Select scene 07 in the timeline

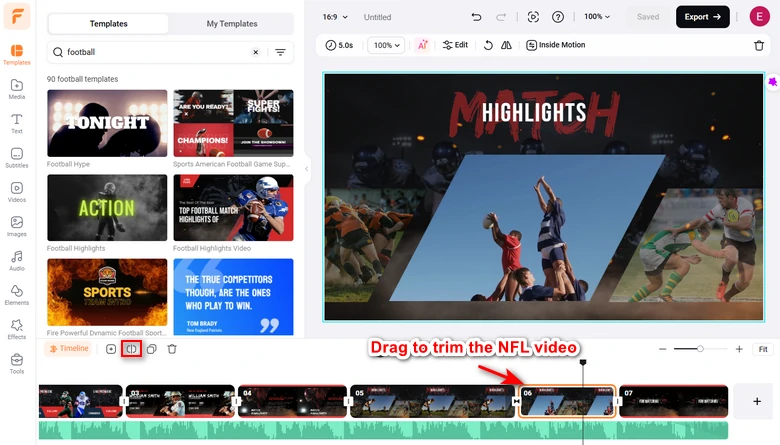(x=674, y=401)
